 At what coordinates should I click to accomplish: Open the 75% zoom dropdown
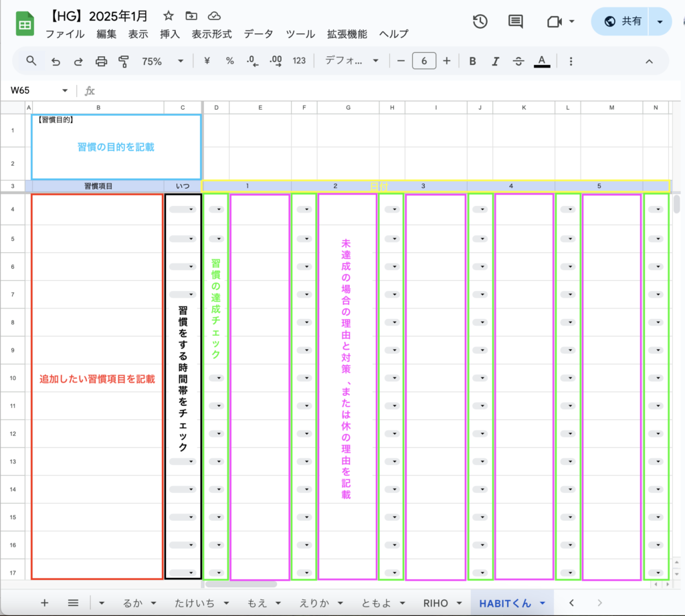click(x=162, y=61)
